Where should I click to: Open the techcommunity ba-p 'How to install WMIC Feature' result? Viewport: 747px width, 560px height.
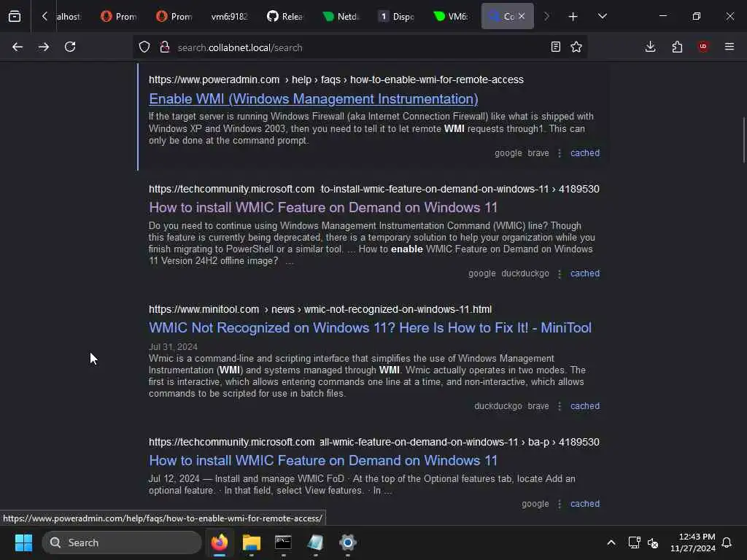pos(323,461)
